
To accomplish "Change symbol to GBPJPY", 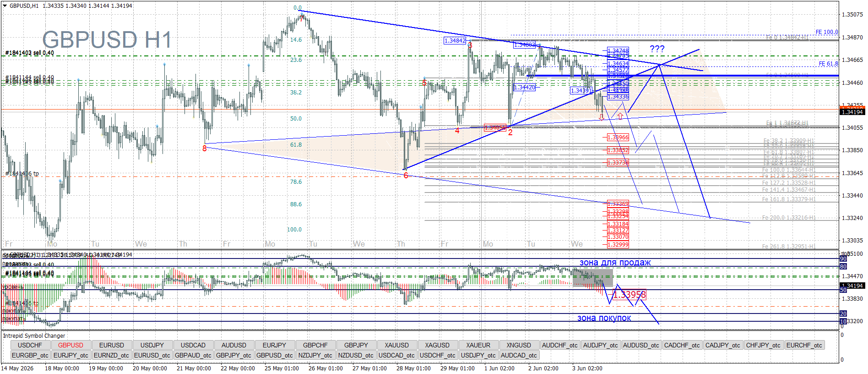I will (356, 345).
